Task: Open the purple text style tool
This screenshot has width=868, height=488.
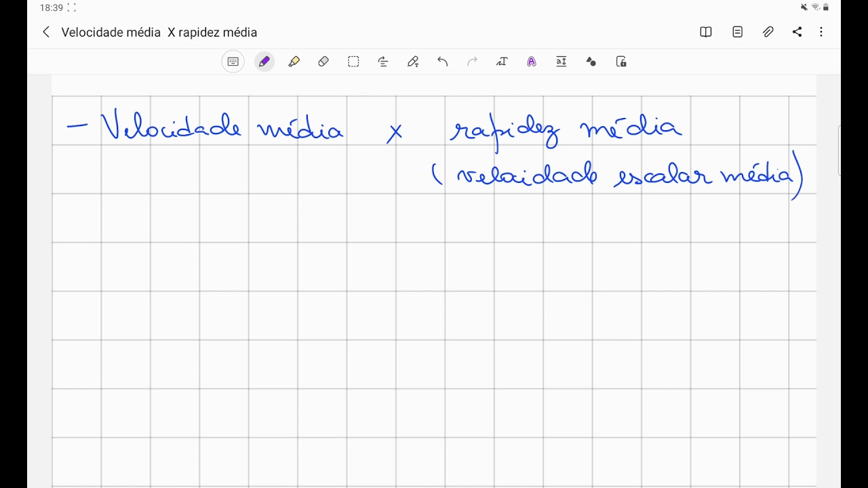Action: [x=532, y=62]
